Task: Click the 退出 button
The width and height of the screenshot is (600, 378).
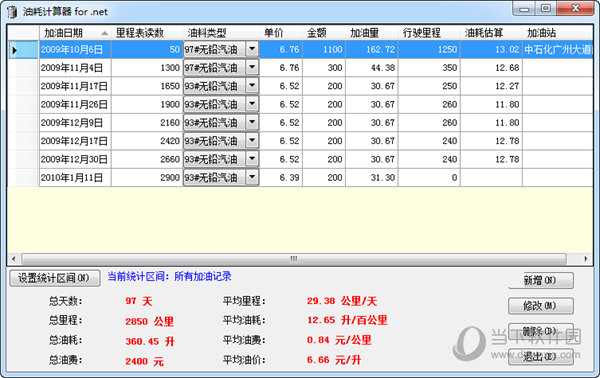Action: (x=541, y=357)
